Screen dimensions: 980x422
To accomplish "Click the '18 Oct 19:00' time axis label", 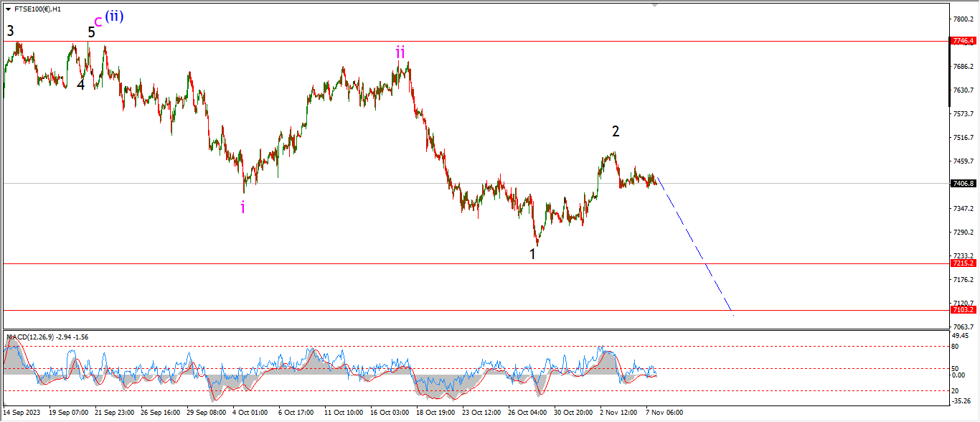I will 435,413.
